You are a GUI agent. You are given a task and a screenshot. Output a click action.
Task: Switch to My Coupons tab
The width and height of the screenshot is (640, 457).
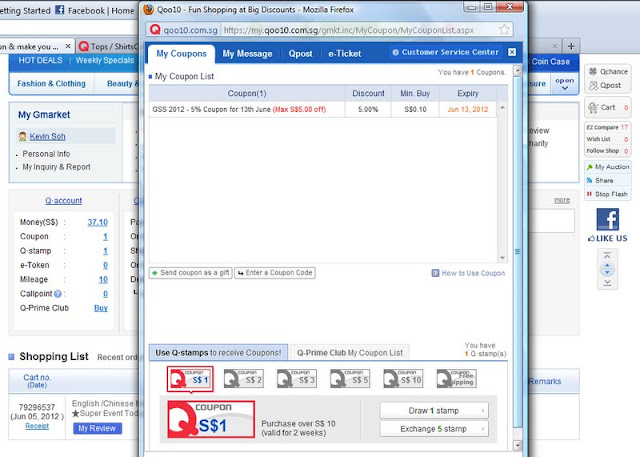pyautogui.click(x=181, y=54)
